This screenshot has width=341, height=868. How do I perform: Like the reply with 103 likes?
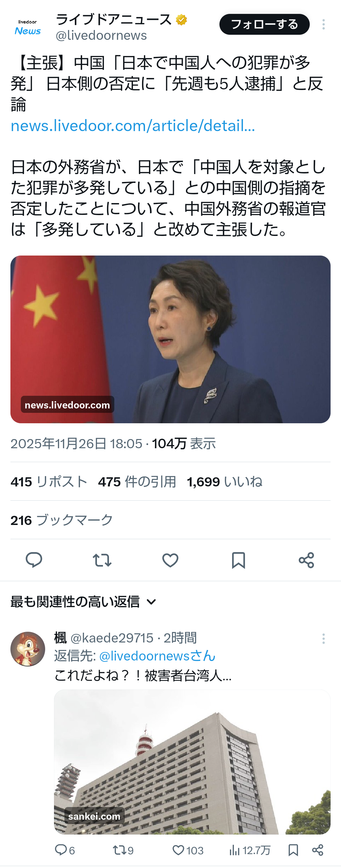point(188,850)
